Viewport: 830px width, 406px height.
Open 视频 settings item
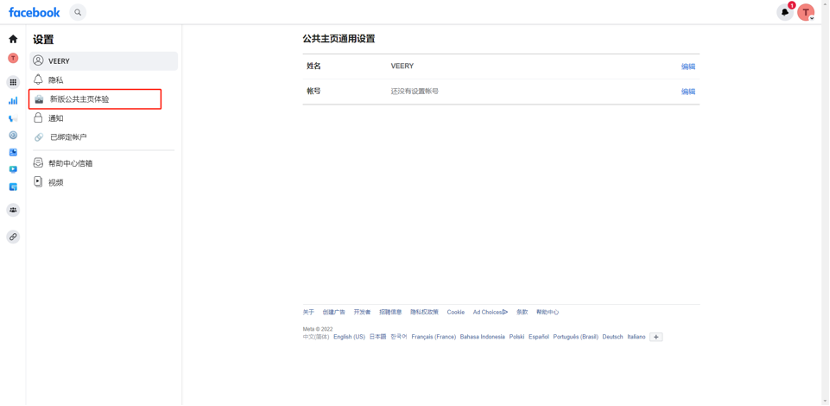[x=56, y=182]
